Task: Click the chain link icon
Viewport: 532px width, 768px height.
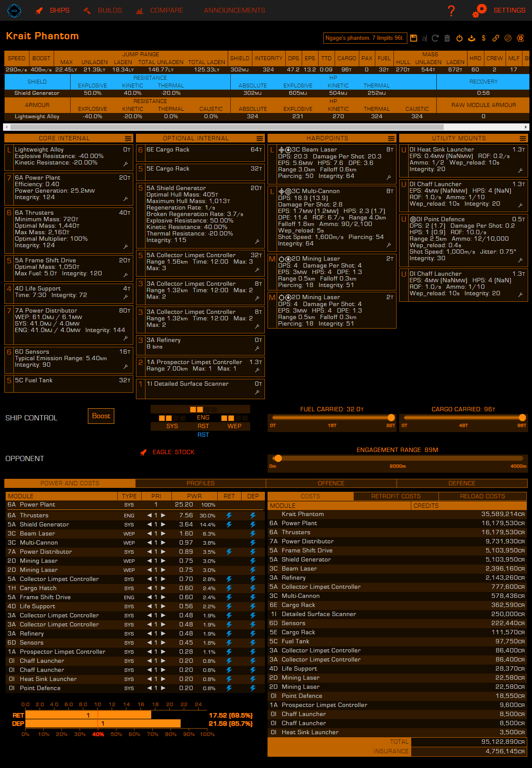Action: coord(496,38)
